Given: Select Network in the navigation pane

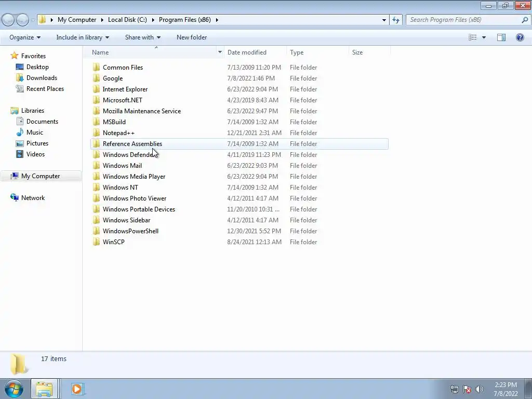Looking at the screenshot, I should tap(33, 198).
